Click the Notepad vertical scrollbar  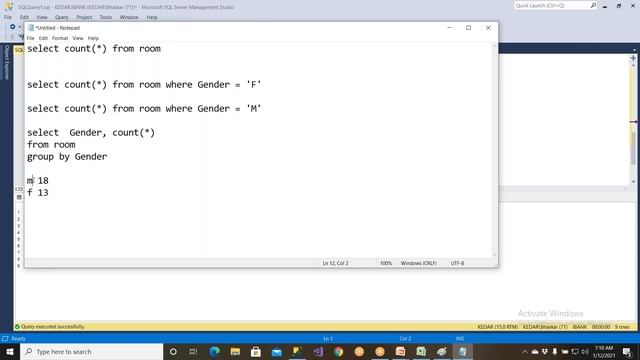click(494, 150)
